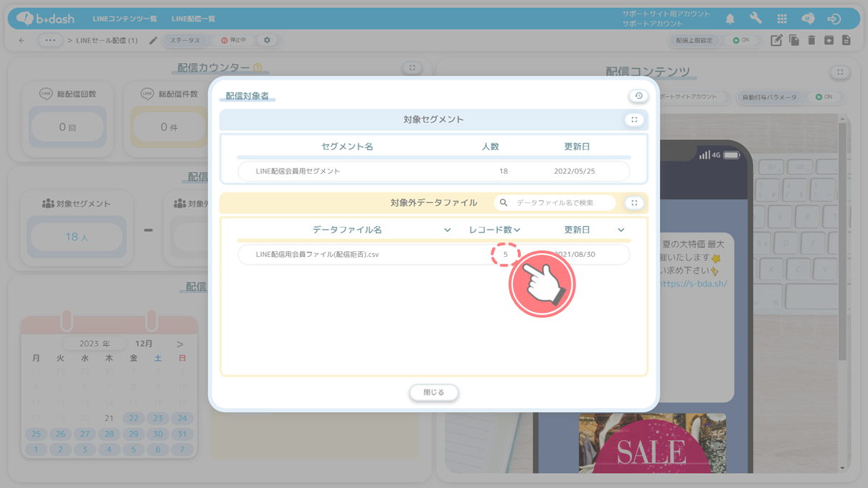The image size is (868, 488).
Task: Open the apps grid icon
Action: click(782, 19)
